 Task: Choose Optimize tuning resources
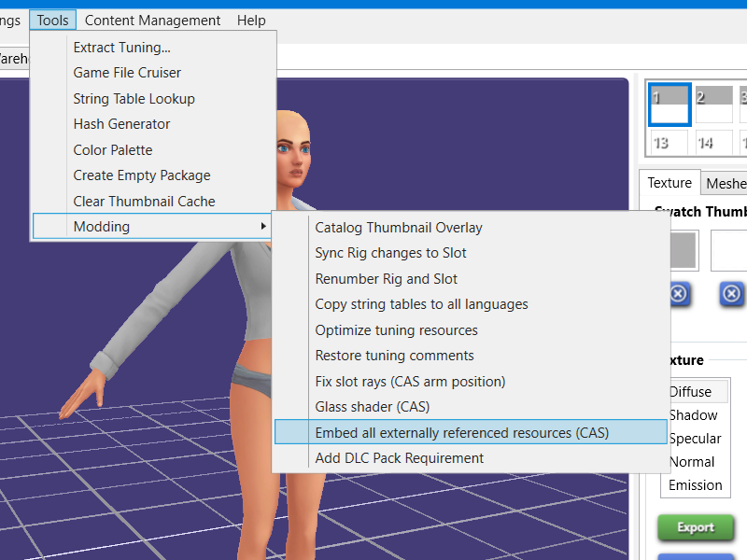pos(471,330)
